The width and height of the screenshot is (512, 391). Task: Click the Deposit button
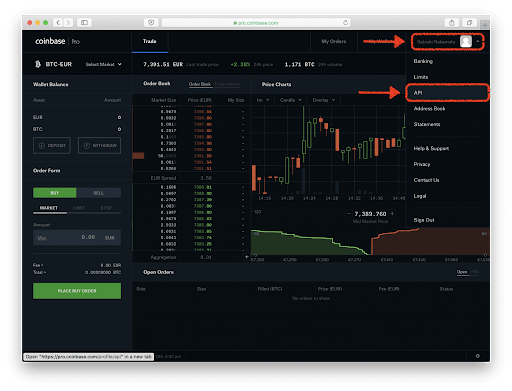tap(52, 146)
